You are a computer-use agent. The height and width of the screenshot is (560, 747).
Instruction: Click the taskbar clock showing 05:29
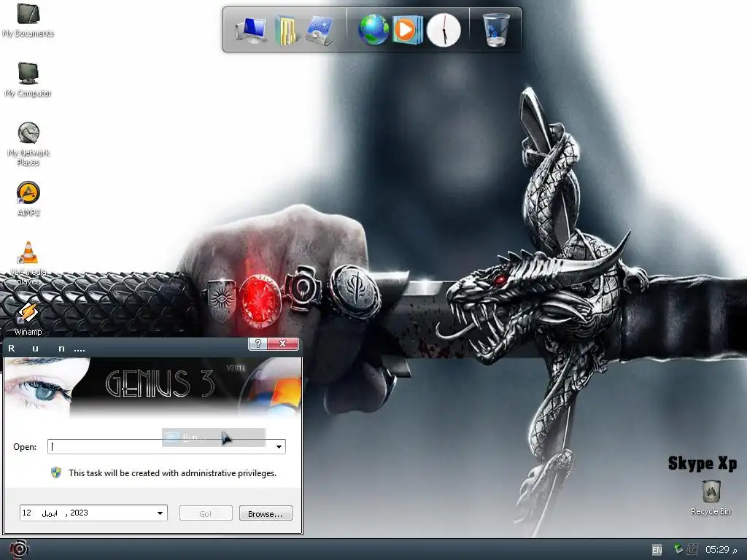721,550
